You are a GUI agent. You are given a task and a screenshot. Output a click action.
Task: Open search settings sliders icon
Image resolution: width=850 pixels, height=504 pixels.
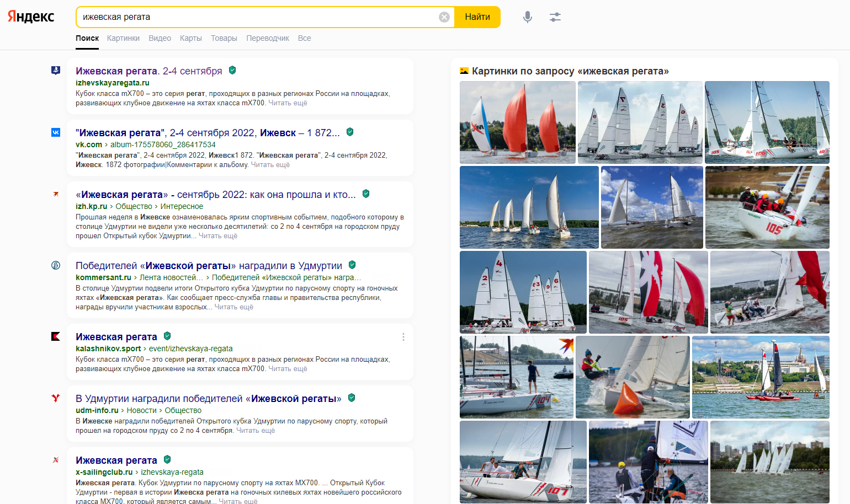tap(555, 17)
